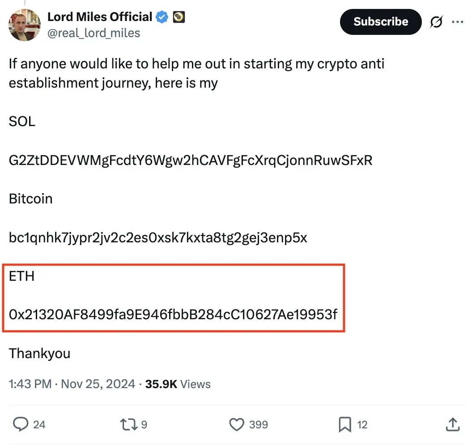Open the share upload icon

coord(452,424)
